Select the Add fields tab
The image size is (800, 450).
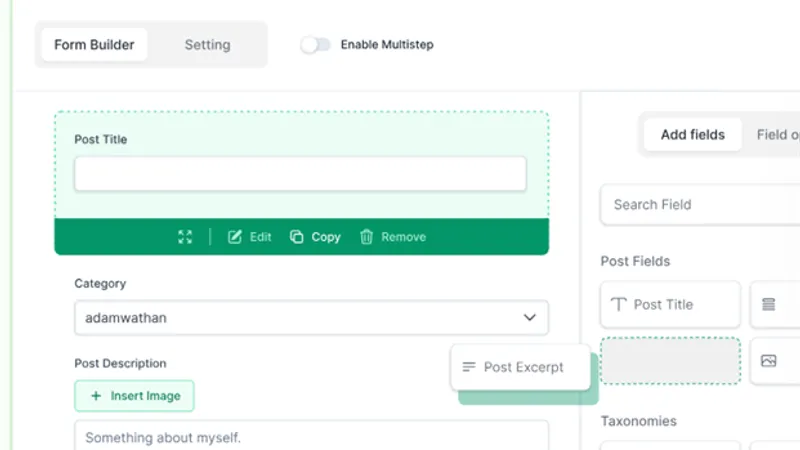click(x=692, y=135)
